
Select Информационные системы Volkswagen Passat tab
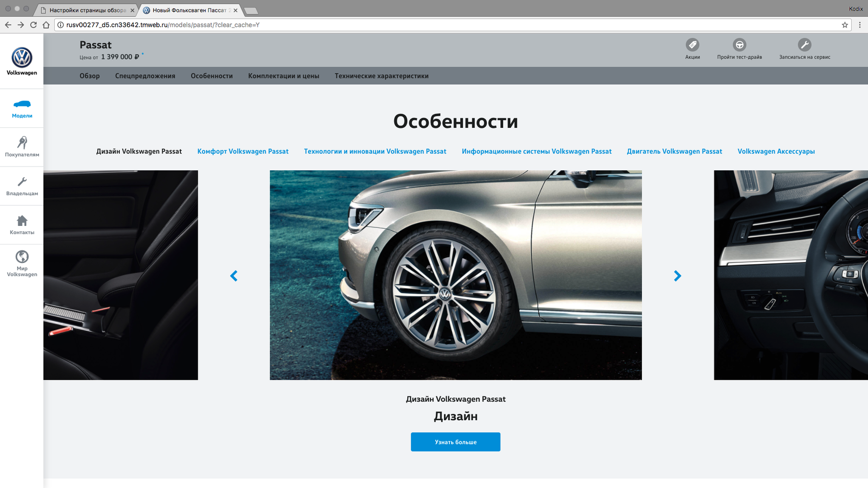pos(536,151)
